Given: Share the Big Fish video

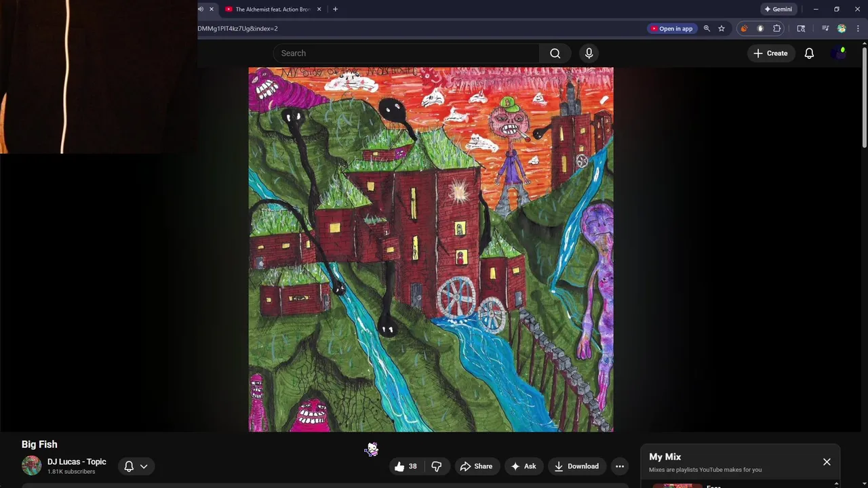Looking at the screenshot, I should [x=476, y=466].
